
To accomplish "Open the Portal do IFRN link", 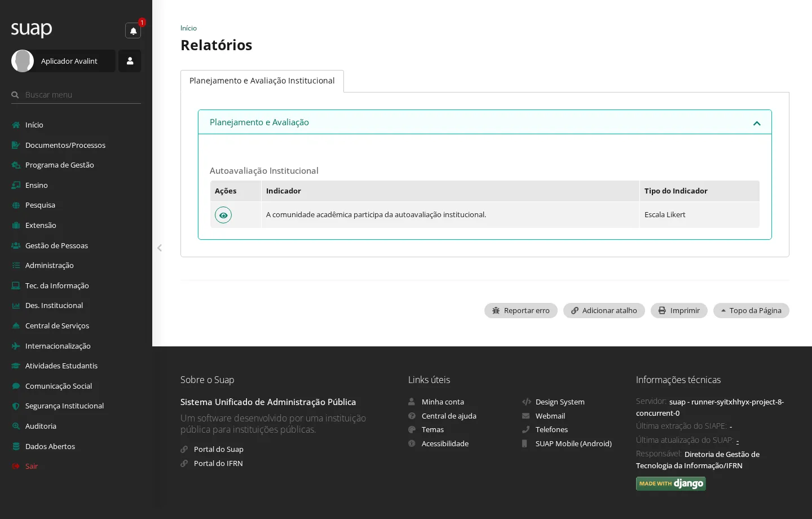I will 218,463.
